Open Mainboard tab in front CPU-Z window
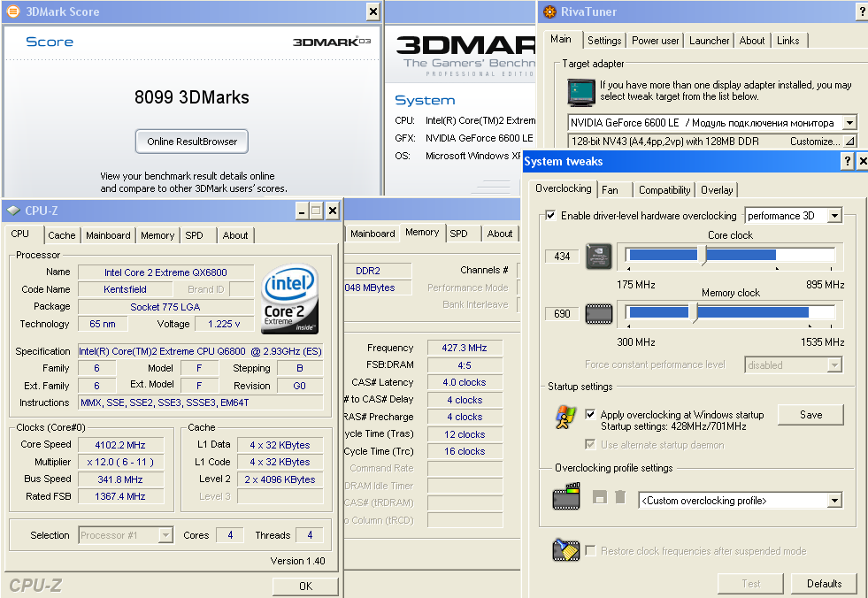This screenshot has width=868, height=598. click(x=108, y=235)
